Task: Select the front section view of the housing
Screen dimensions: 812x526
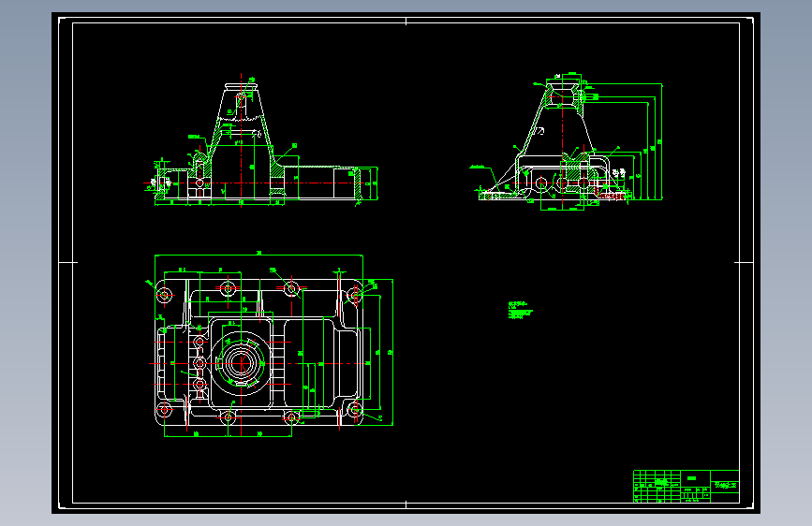Action: [260, 140]
